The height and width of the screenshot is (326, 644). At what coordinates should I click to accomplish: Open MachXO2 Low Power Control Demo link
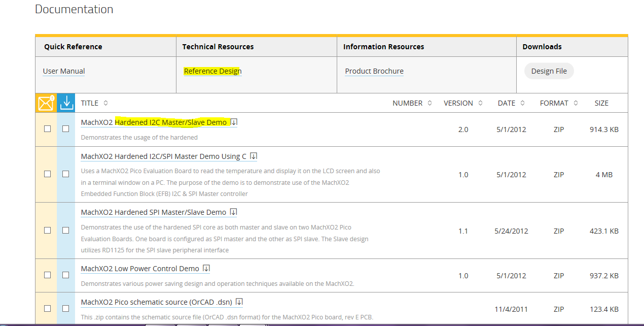(x=140, y=269)
